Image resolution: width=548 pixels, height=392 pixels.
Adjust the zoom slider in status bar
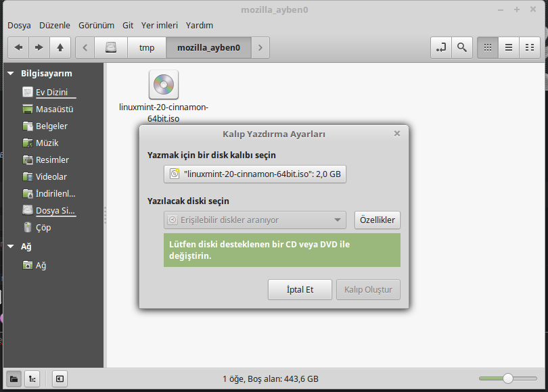508,378
